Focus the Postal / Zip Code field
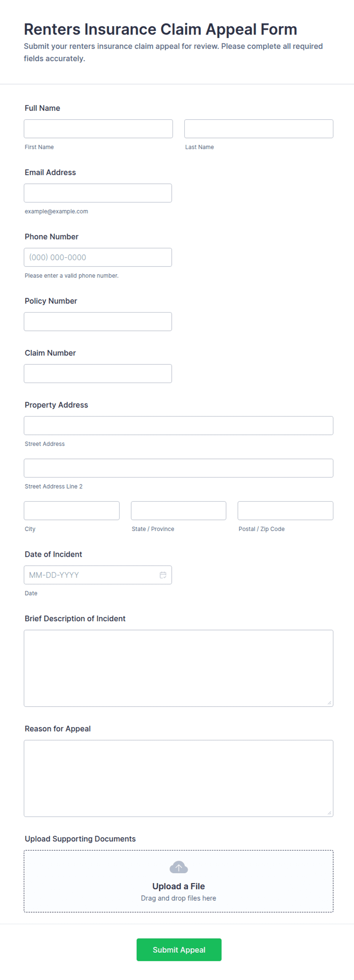 click(x=285, y=511)
